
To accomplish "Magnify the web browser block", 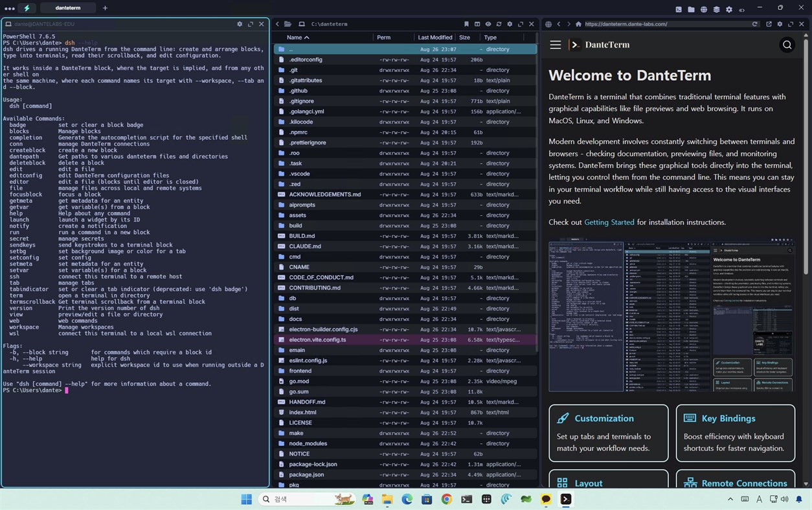I will tap(791, 24).
